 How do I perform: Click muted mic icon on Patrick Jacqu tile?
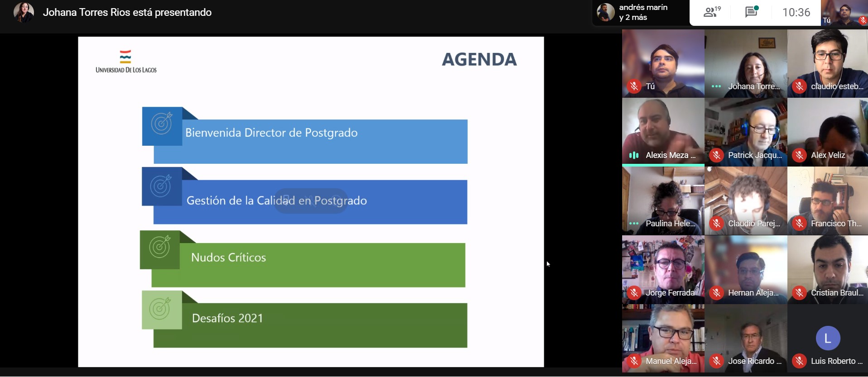716,155
